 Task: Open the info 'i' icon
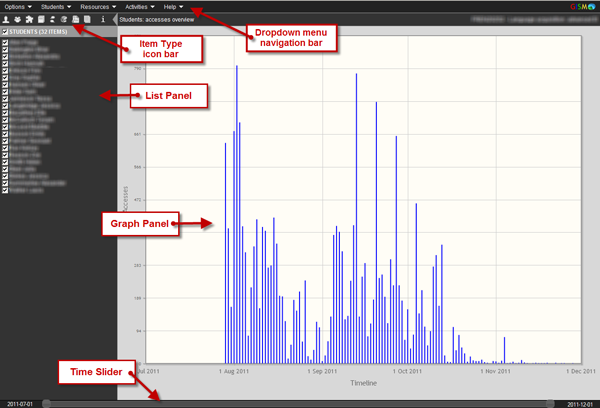[x=103, y=20]
